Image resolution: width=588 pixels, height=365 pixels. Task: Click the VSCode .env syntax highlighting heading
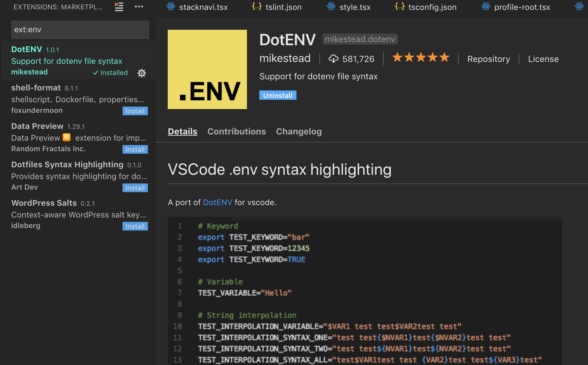279,169
